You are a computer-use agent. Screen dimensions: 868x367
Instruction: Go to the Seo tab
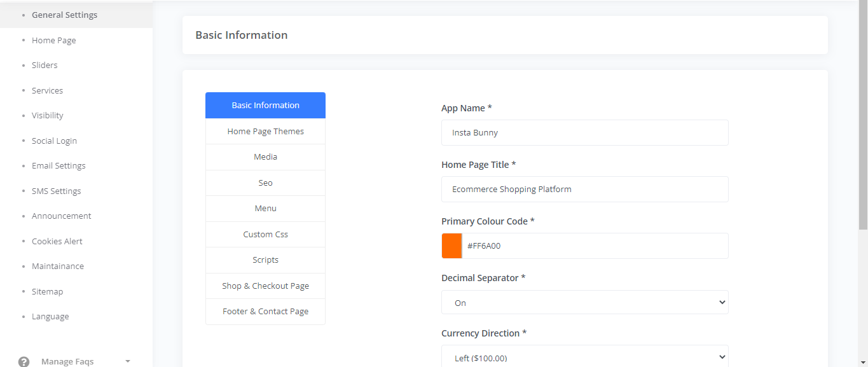265,183
